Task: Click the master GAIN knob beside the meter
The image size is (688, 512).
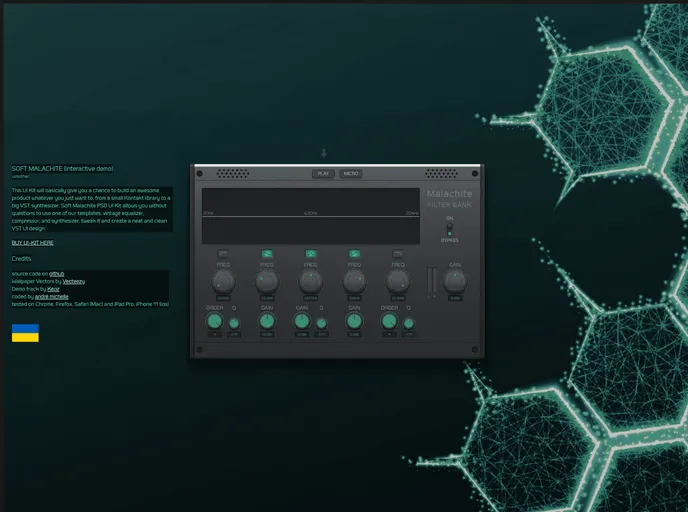Action: pyautogui.click(x=455, y=282)
